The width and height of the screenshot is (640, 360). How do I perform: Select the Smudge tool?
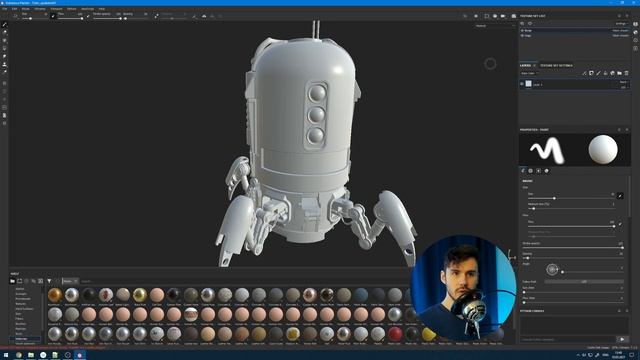[x=4, y=56]
